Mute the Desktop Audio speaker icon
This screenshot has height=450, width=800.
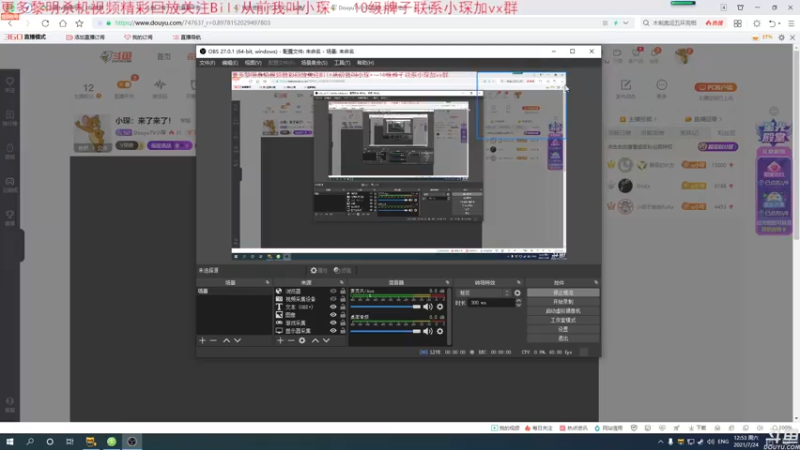[428, 331]
